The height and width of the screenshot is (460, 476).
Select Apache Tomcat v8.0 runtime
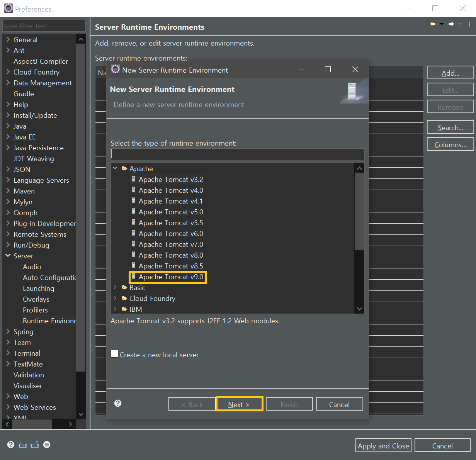(x=171, y=255)
